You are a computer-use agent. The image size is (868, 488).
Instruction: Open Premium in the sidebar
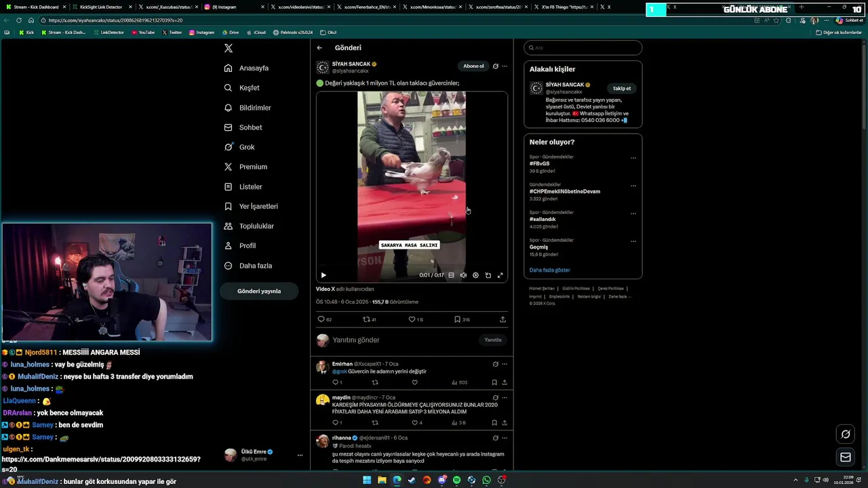click(x=245, y=167)
